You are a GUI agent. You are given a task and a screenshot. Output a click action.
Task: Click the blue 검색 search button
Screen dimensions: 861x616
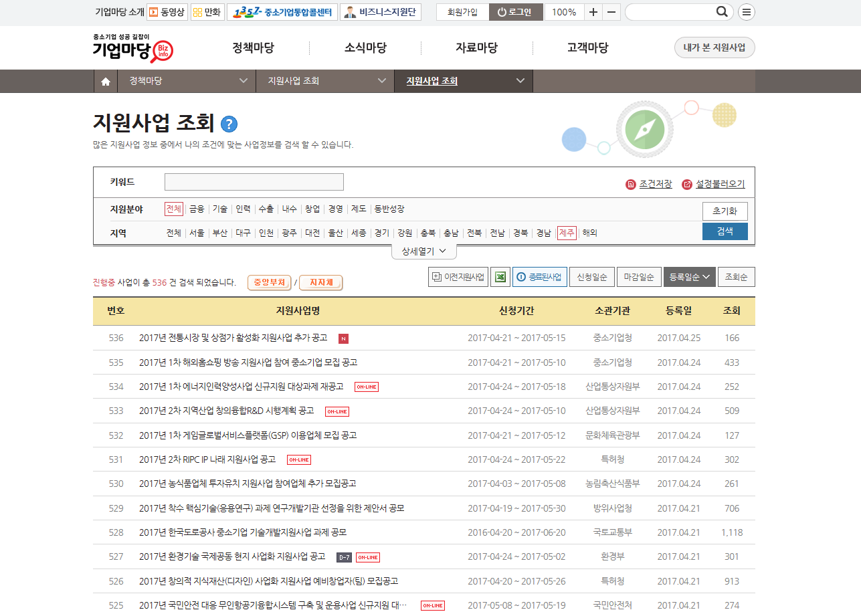pyautogui.click(x=725, y=231)
